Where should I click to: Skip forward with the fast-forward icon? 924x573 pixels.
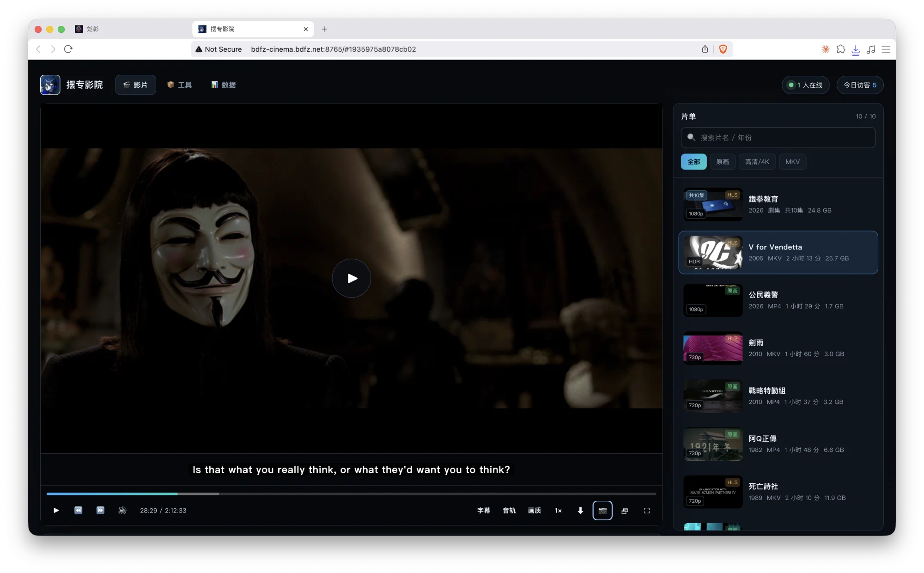click(100, 510)
